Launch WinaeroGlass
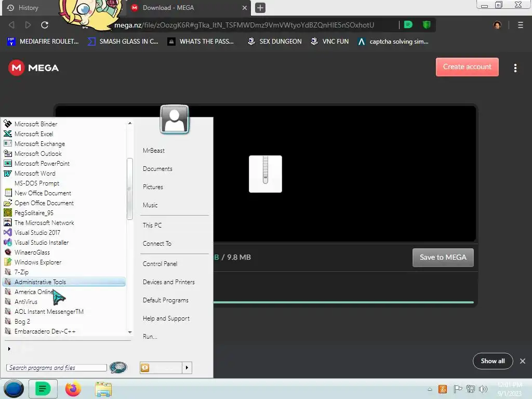532x399 pixels. click(32, 252)
